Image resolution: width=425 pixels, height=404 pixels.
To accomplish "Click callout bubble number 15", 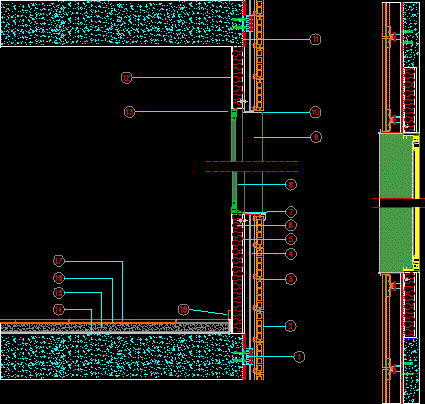I will [x=59, y=293].
